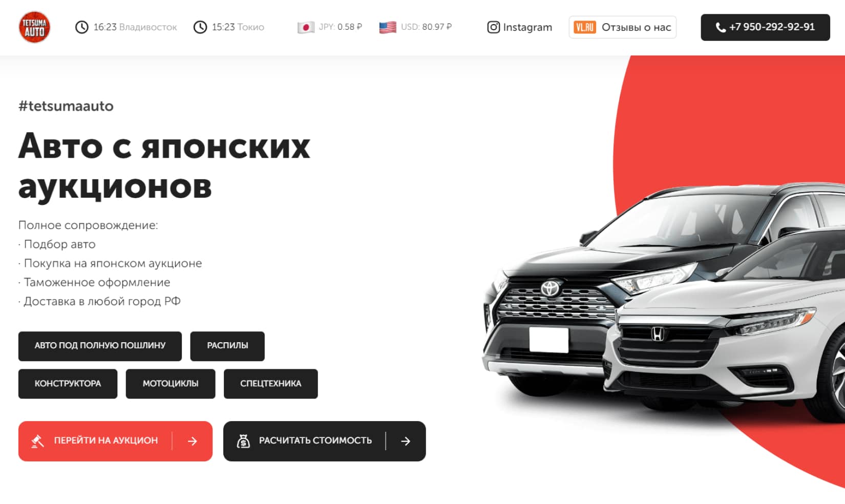Select Авто под полную пошлину category
Screen dimensions: 845x504
tap(100, 346)
